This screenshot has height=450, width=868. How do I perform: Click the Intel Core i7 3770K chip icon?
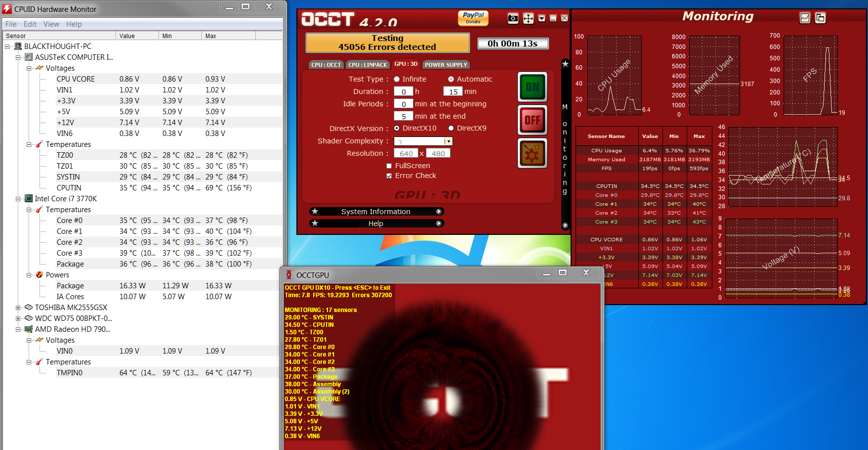pyautogui.click(x=29, y=199)
